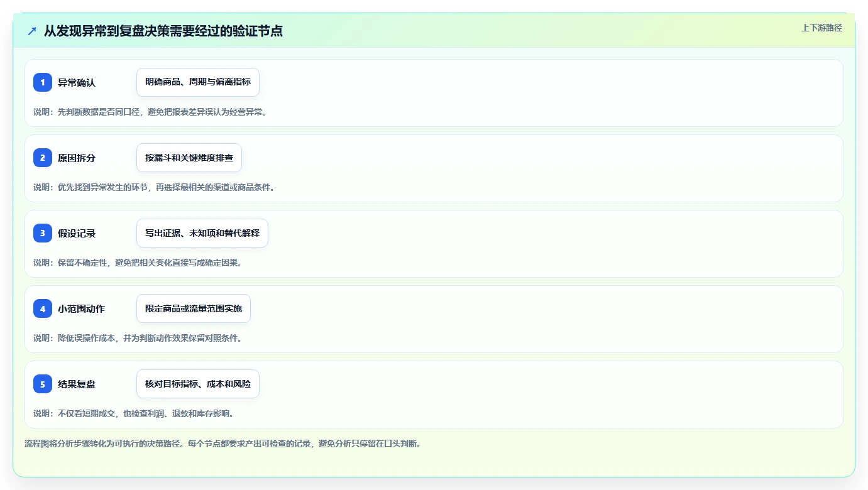Image resolution: width=868 pixels, height=490 pixels.
Task: Click step number badge 3
Action: click(x=43, y=233)
